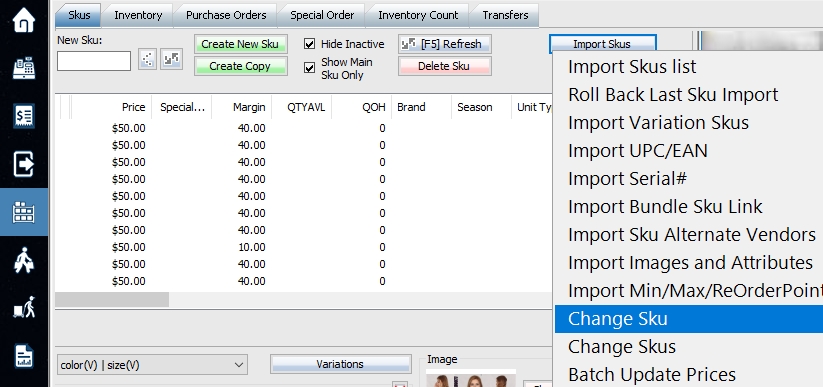The height and width of the screenshot is (387, 823).
Task: Choose Import Images and Attributes
Action: coord(689,263)
